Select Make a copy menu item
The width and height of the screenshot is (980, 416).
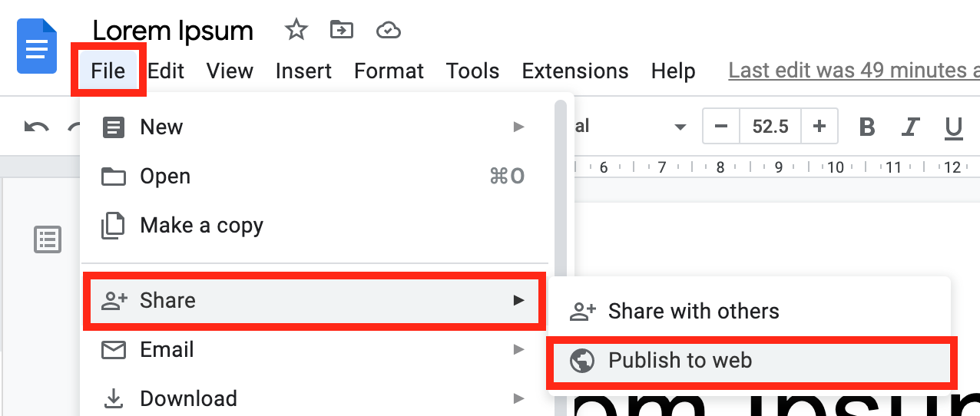click(201, 226)
